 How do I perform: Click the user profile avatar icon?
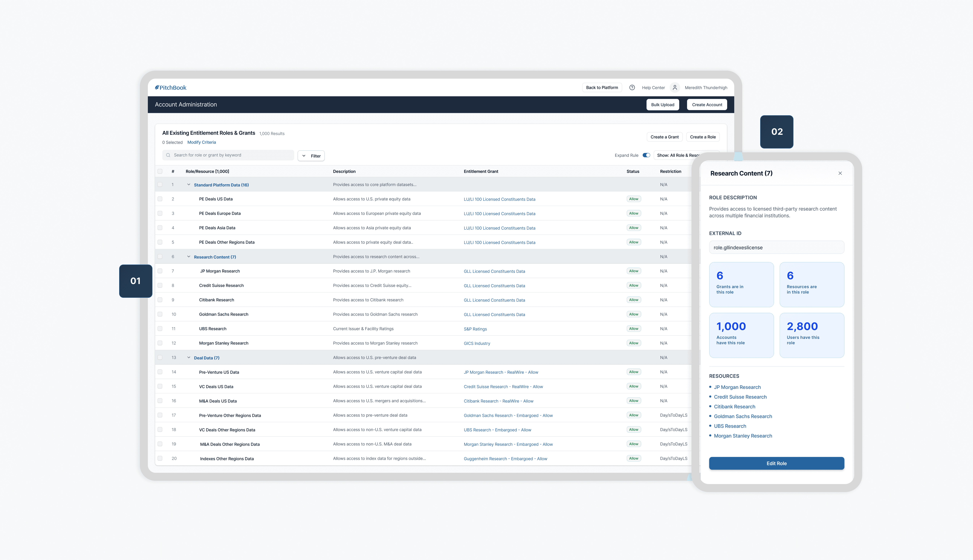[x=675, y=88]
